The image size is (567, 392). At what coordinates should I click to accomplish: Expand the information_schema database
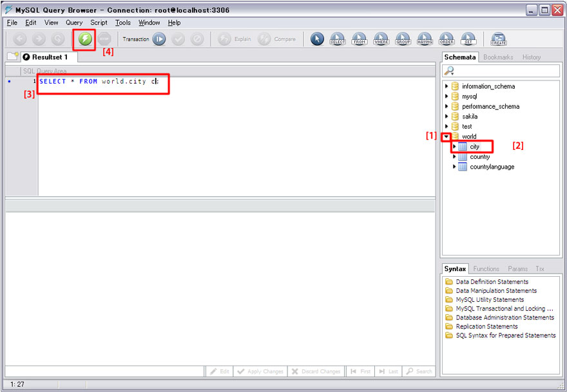tap(447, 86)
